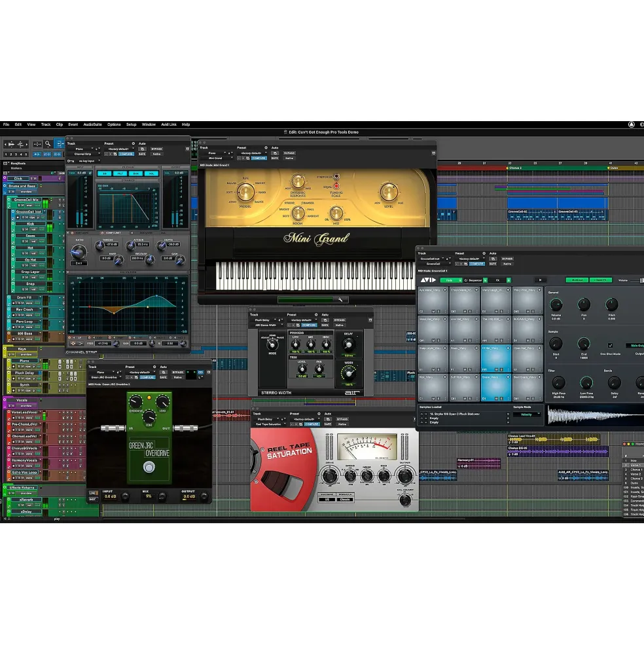Click the wrench icon below Mini Grand keyboard
Image resolution: width=644 pixels, height=645 pixels.
(x=340, y=299)
